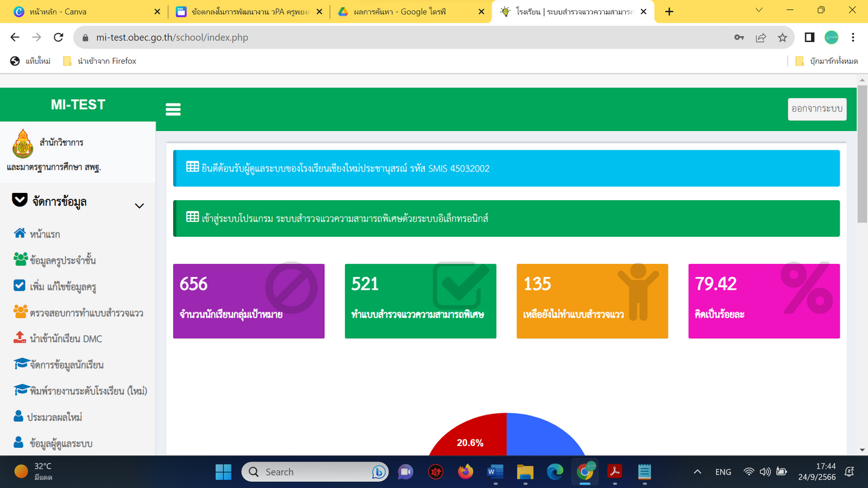Click the hamburger menu icon in green header

click(173, 110)
